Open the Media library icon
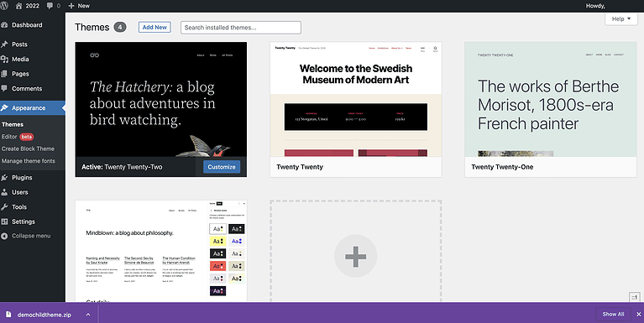644x323 pixels. point(4,59)
